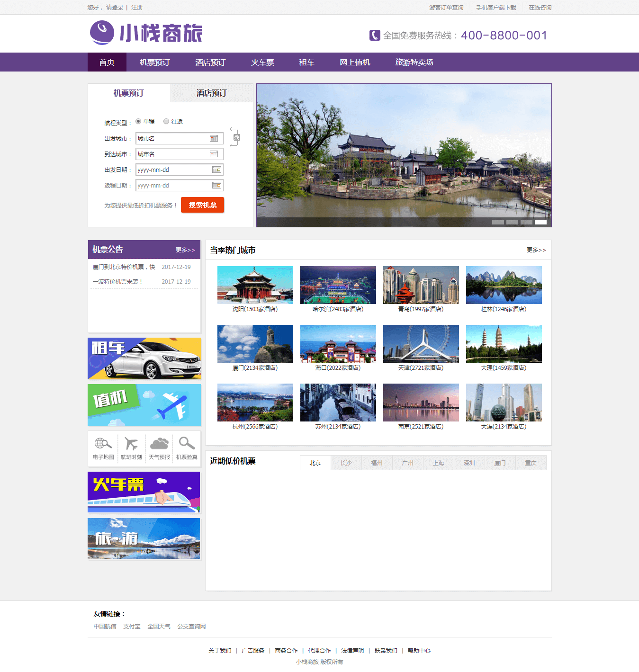
Task: Expand more hot cities with 更多>>
Action: (536, 250)
